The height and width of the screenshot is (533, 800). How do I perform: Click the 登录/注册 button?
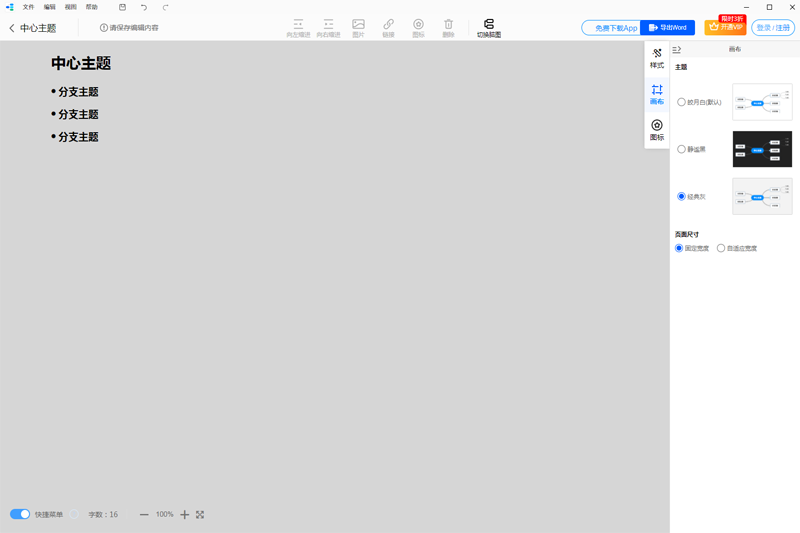[773, 28]
